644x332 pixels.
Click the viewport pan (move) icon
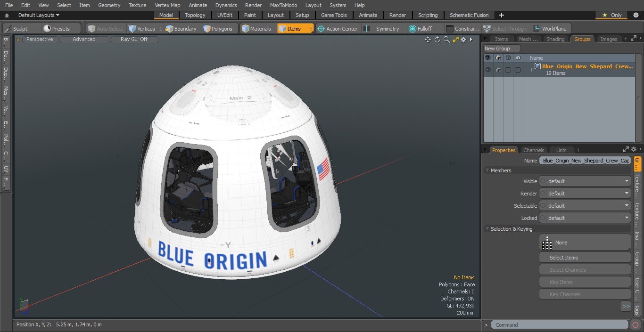[x=428, y=40]
